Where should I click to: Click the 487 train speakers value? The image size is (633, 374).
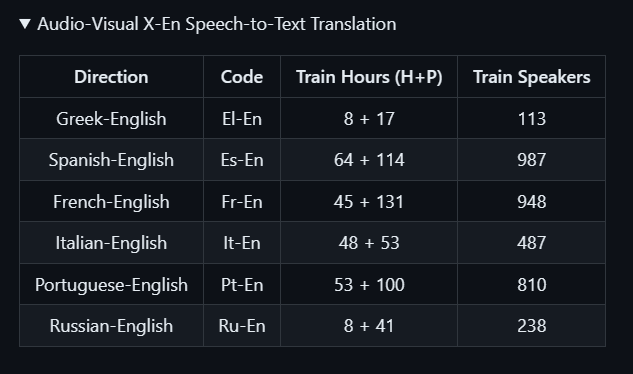pos(532,243)
